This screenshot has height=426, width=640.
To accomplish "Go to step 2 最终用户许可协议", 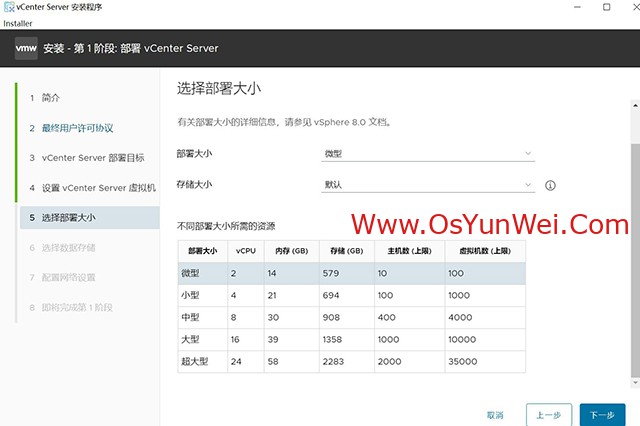I will point(71,128).
